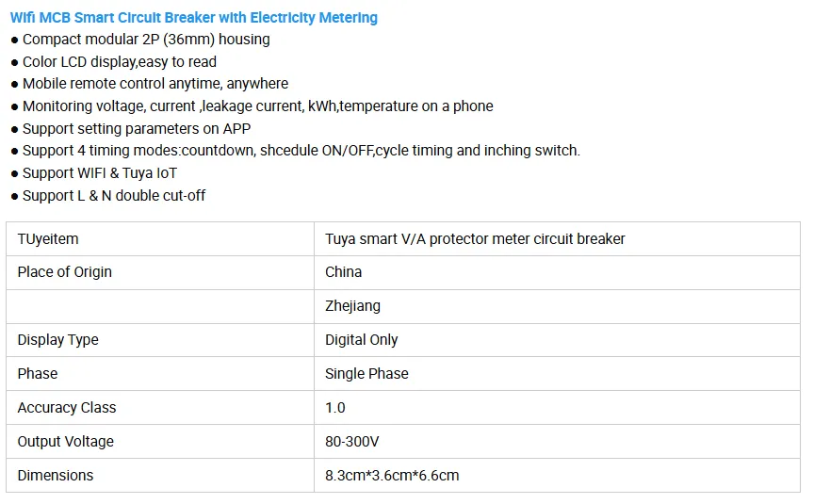This screenshot has width=830, height=504.
Task: Click the Digital Only value cell
Action: click(362, 340)
